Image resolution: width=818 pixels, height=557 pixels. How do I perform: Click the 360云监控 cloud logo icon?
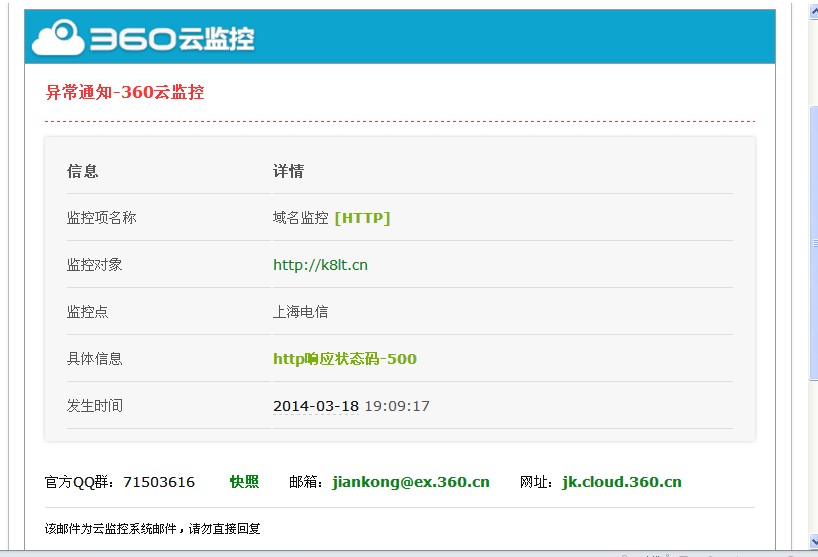pyautogui.click(x=58, y=38)
